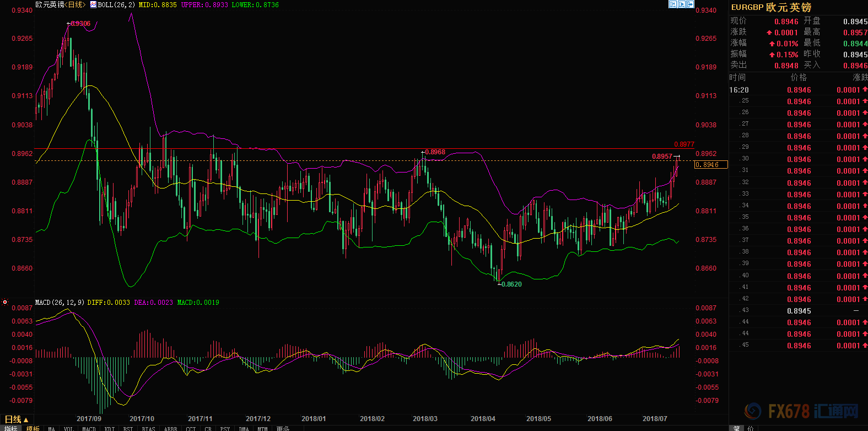Click the red gear icon beside MACD panel
Screen dimensions: 868x431
point(5,302)
